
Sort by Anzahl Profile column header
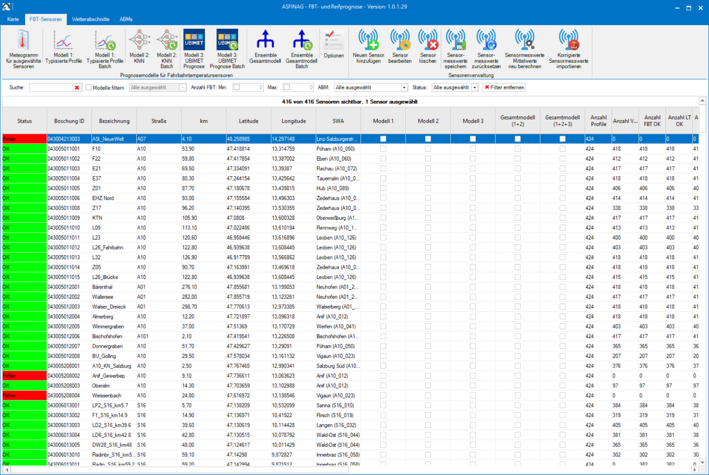598,121
